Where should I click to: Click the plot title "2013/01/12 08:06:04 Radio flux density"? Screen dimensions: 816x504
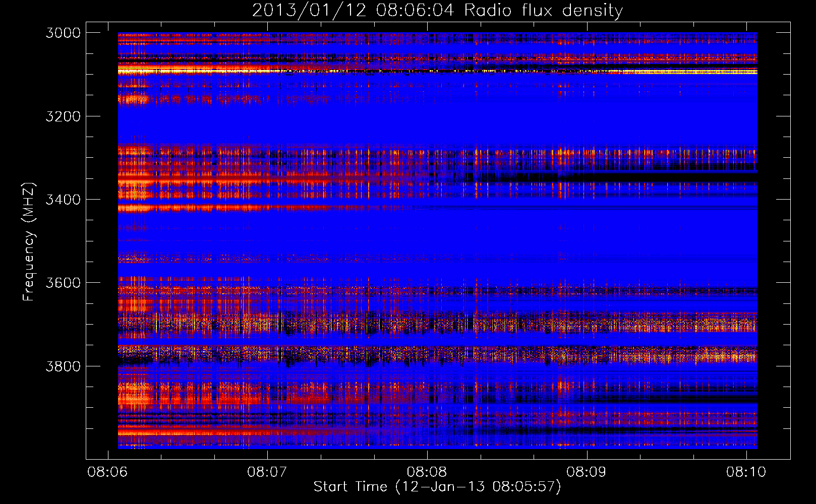[x=437, y=10]
